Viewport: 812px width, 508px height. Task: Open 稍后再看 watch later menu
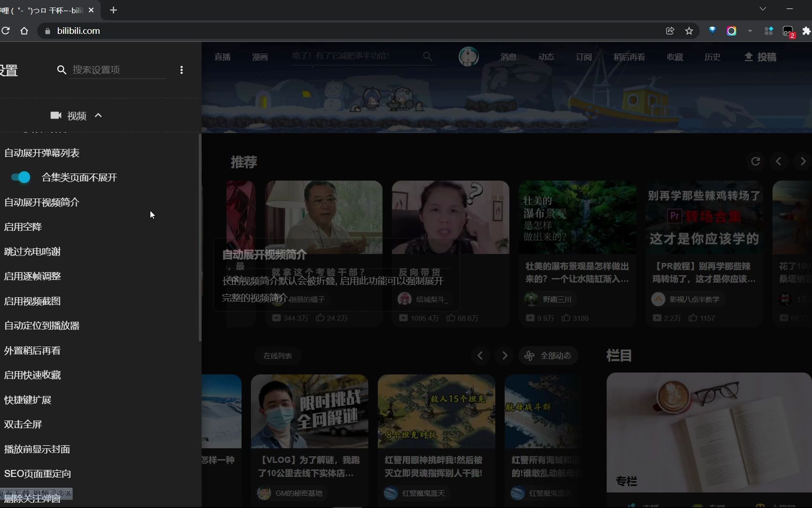[629, 57]
